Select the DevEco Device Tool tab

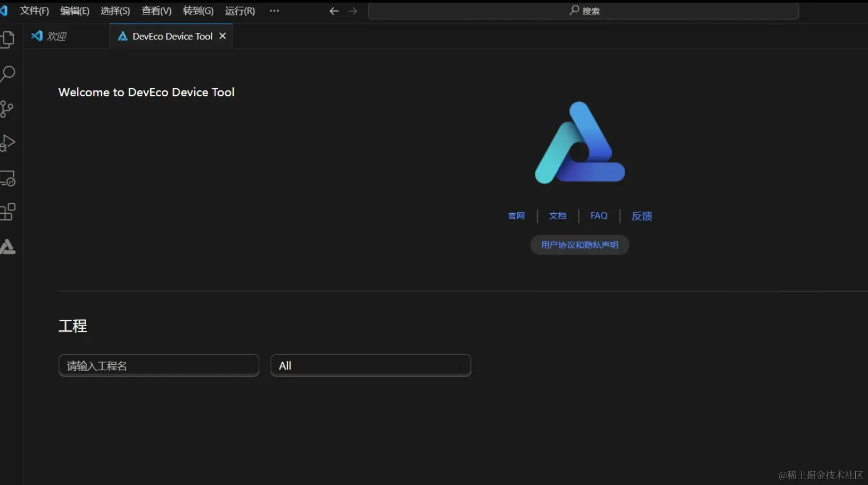(172, 36)
